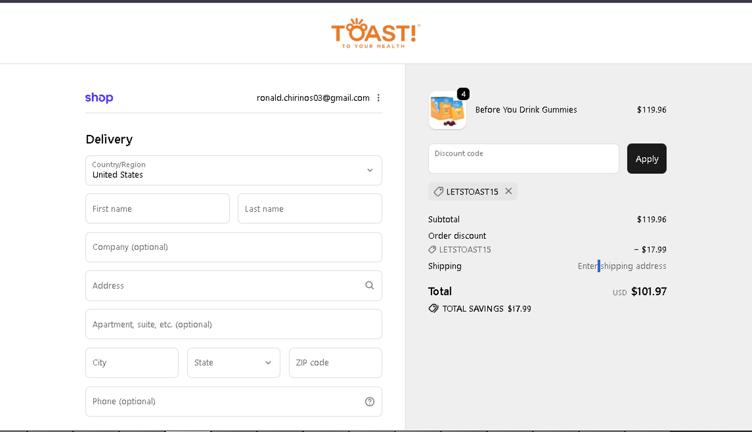This screenshot has width=752, height=432.
Task: Click the bold Total label
Action: tap(440, 292)
